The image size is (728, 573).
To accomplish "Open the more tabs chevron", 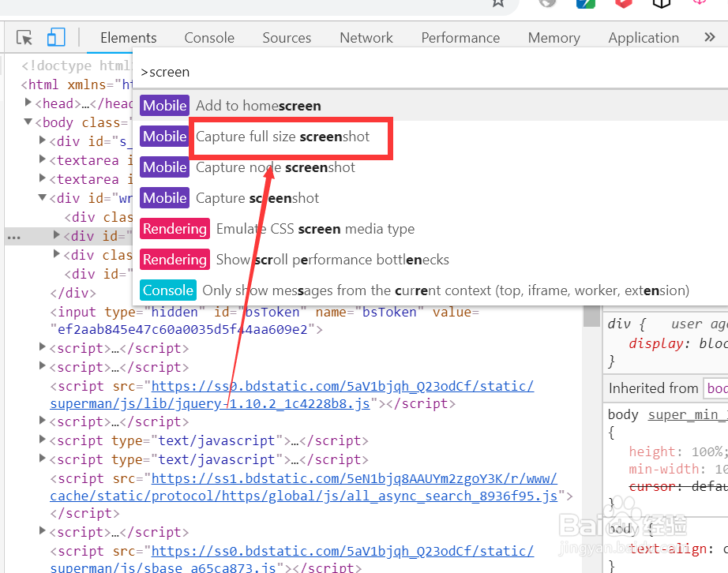I will [x=709, y=37].
